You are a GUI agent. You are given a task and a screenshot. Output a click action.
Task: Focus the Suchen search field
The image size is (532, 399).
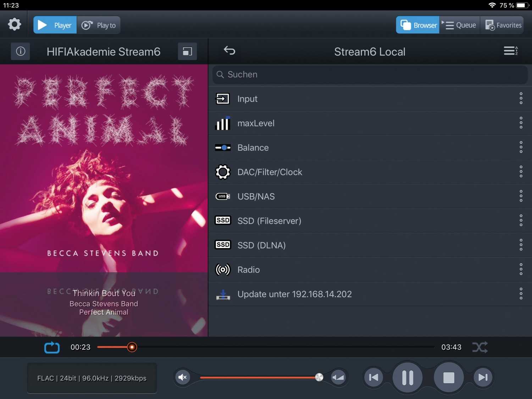coord(370,74)
